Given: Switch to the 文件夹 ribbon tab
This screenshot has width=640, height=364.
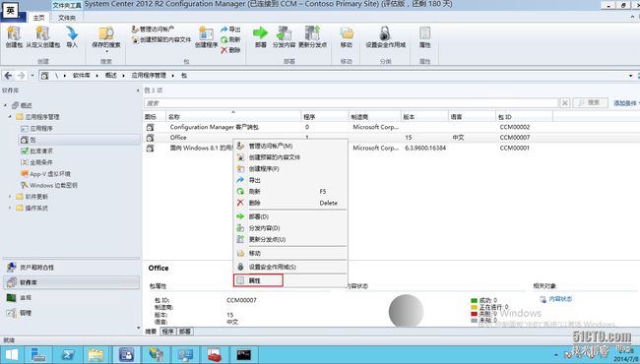Looking at the screenshot, I should [x=67, y=18].
